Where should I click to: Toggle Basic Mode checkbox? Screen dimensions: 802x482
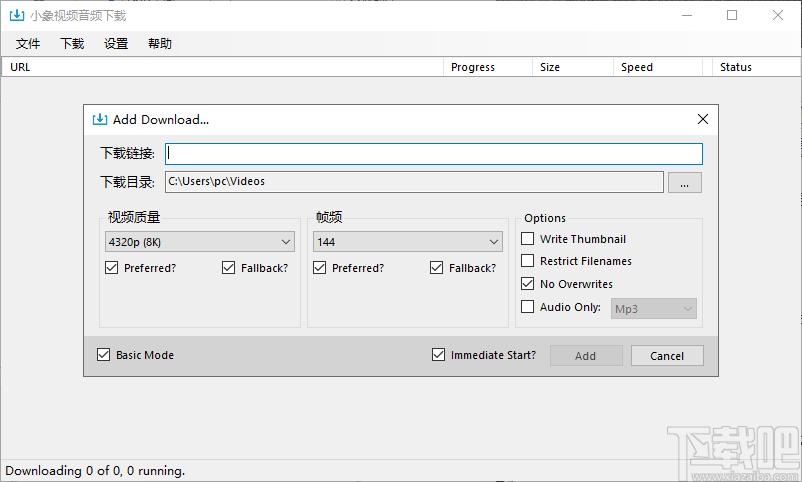pos(103,355)
